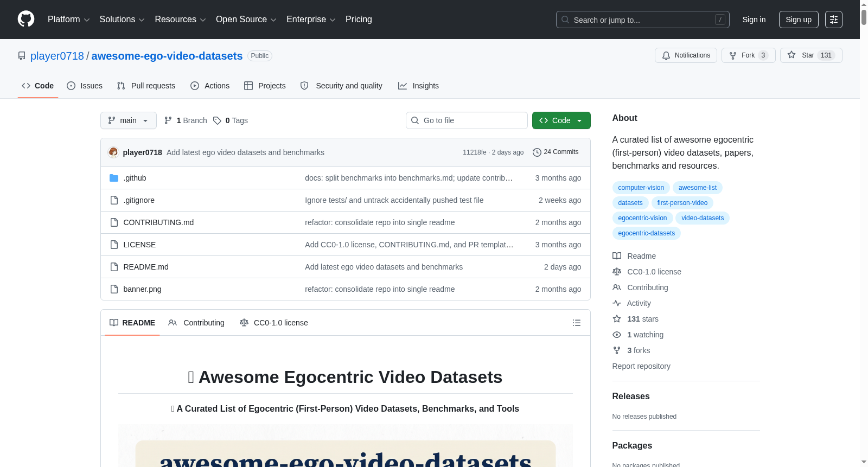Open commit 11218fe hash link
Screen dimensions: 868x467
(475, 152)
